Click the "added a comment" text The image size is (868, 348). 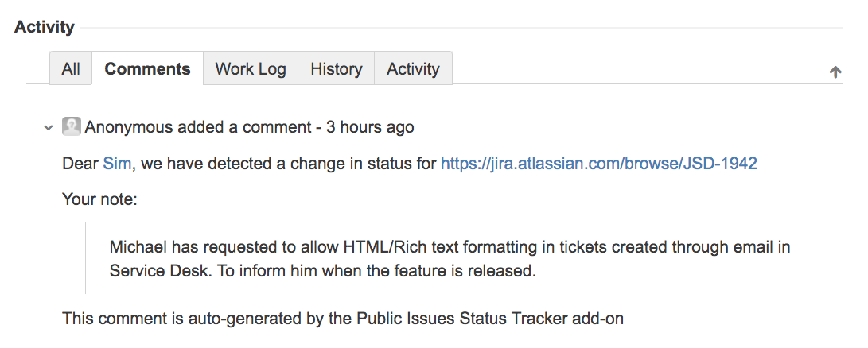[x=243, y=127]
